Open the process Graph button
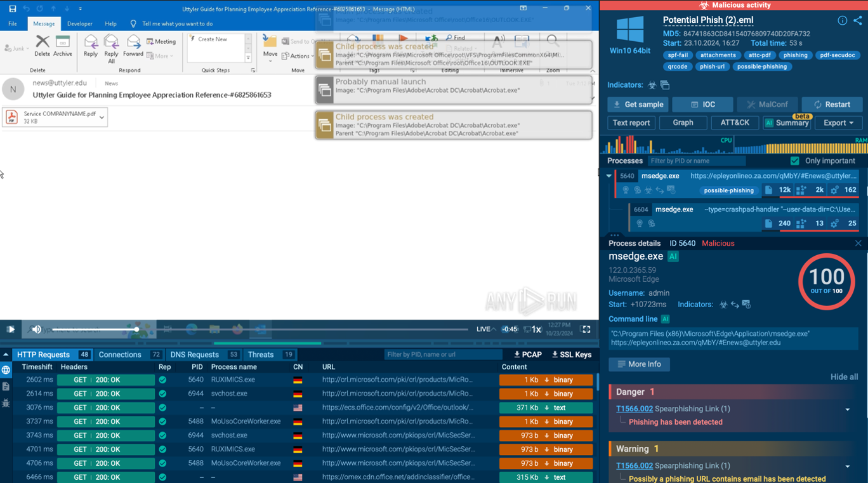The image size is (868, 483). pyautogui.click(x=683, y=122)
